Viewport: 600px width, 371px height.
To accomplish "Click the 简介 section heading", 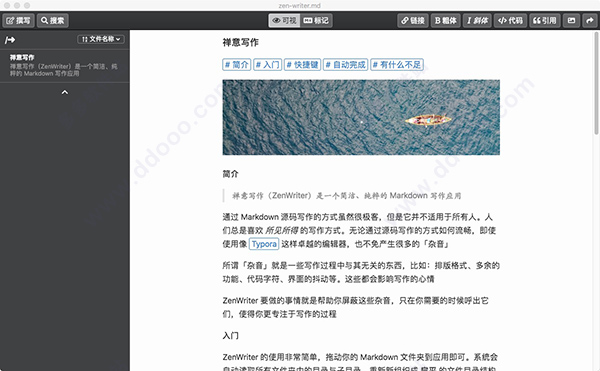I will (x=230, y=174).
